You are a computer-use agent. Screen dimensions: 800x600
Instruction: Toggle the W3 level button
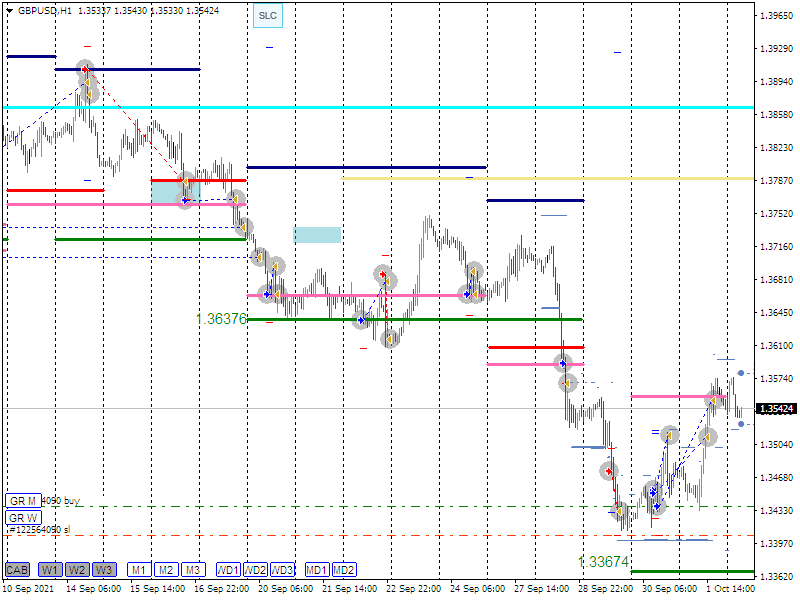104,570
